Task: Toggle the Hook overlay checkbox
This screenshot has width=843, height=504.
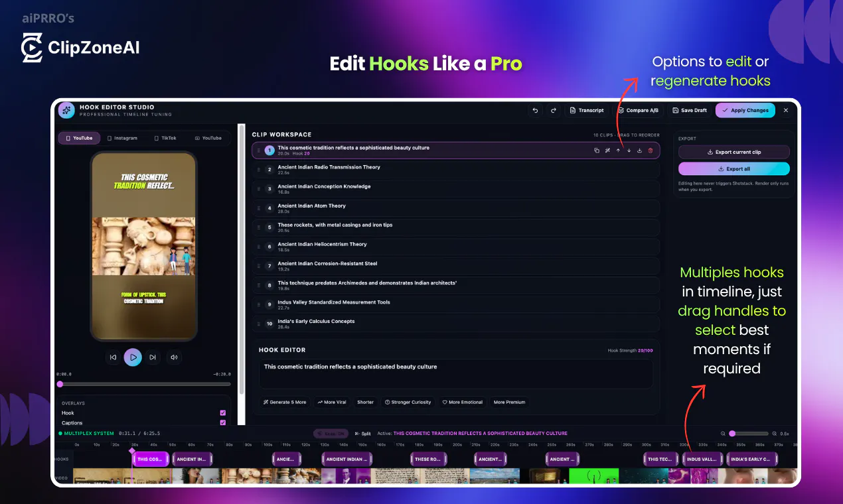Action: pyautogui.click(x=222, y=412)
